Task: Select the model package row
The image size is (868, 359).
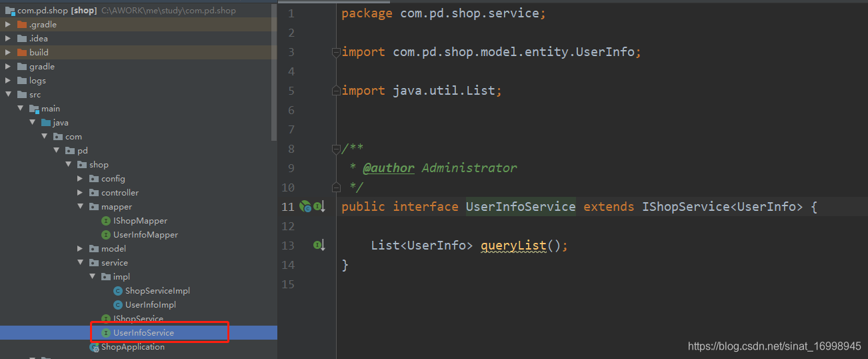Action: click(139, 249)
